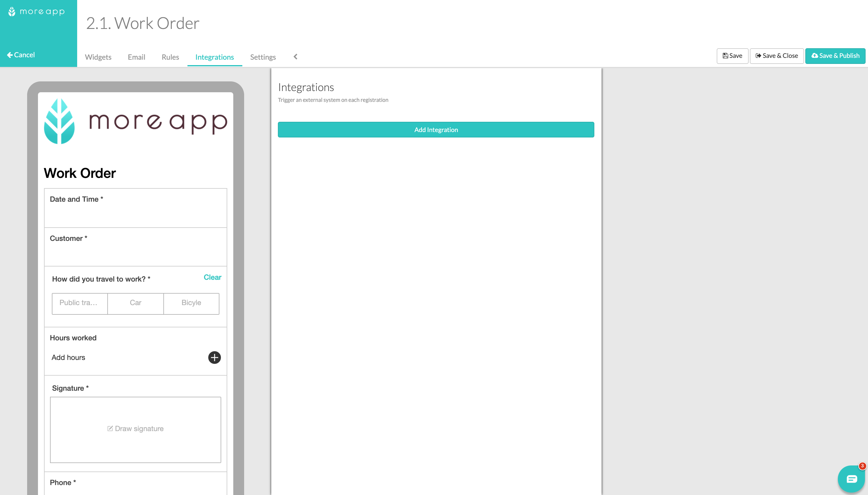Click the Add Integration button
The image size is (868, 495).
point(436,129)
